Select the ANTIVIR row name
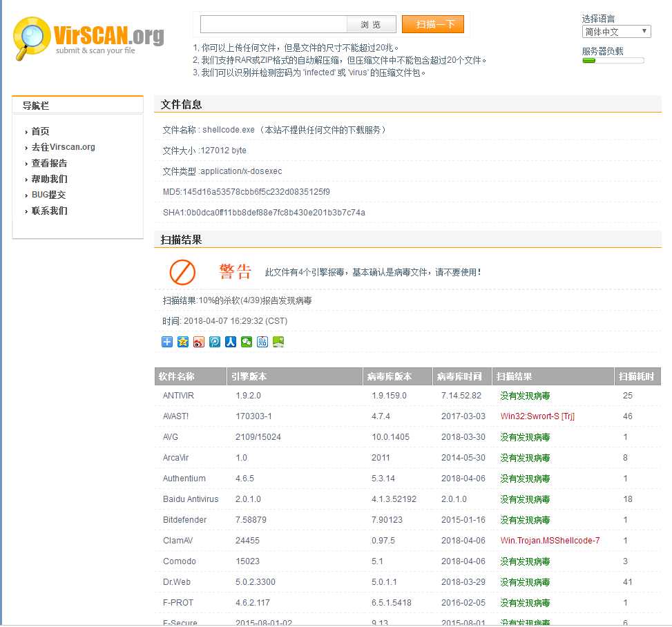The height and width of the screenshot is (627, 672). pos(178,395)
